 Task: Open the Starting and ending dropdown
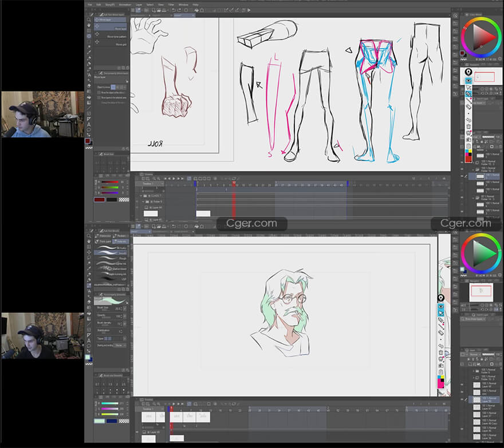(x=120, y=345)
